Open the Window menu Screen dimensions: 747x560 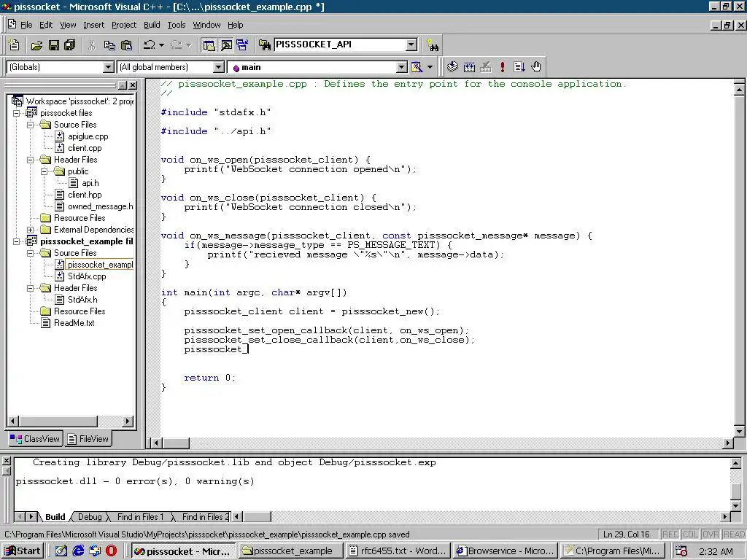click(206, 25)
